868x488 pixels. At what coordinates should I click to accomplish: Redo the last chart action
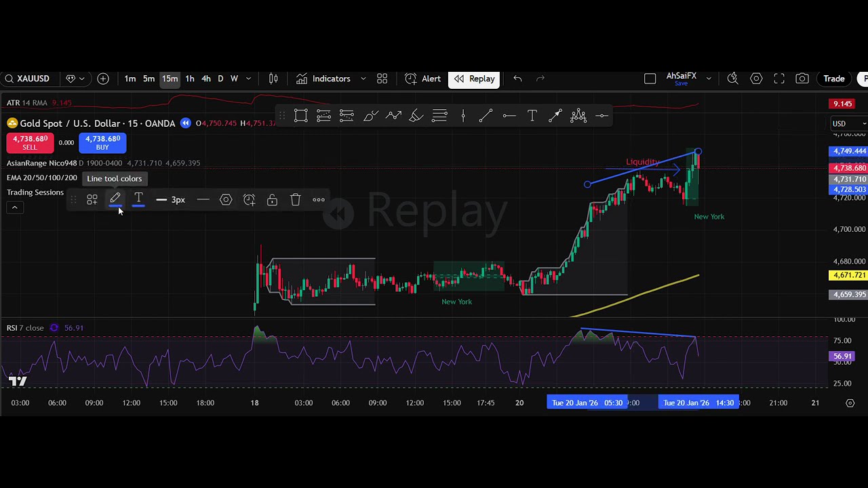coord(540,79)
